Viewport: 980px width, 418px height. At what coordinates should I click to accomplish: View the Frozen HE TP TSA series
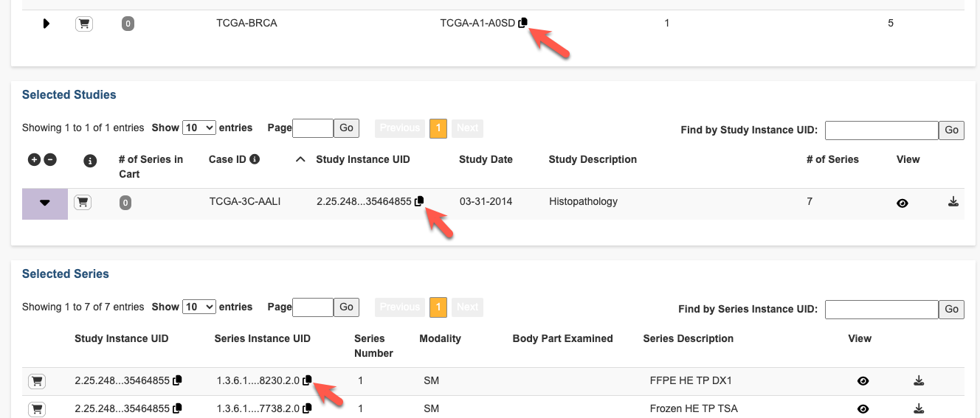(863, 408)
